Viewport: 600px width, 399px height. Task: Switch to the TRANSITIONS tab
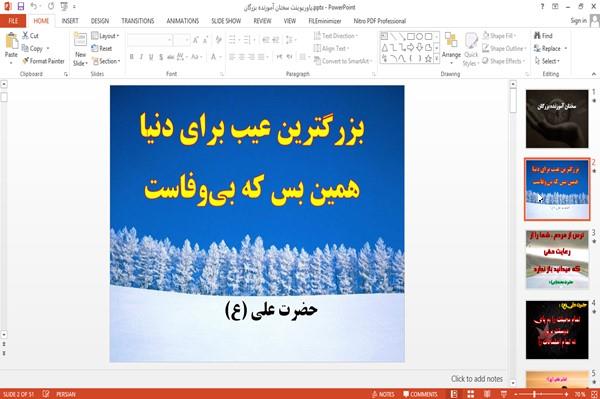(x=138, y=21)
